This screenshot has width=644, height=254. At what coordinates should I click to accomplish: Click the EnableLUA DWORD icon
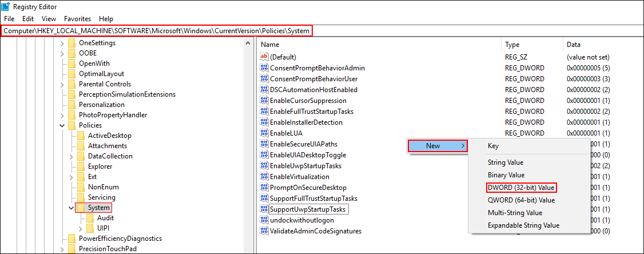tap(264, 133)
